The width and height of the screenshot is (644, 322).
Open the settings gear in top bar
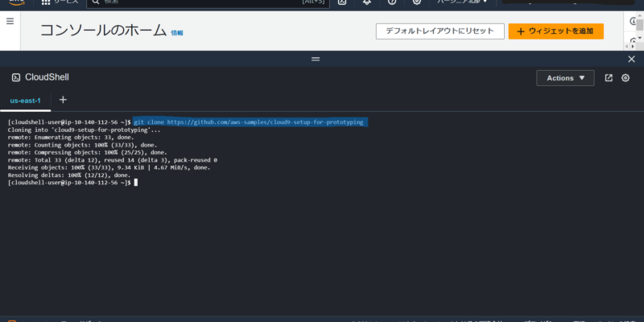pyautogui.click(x=417, y=2)
